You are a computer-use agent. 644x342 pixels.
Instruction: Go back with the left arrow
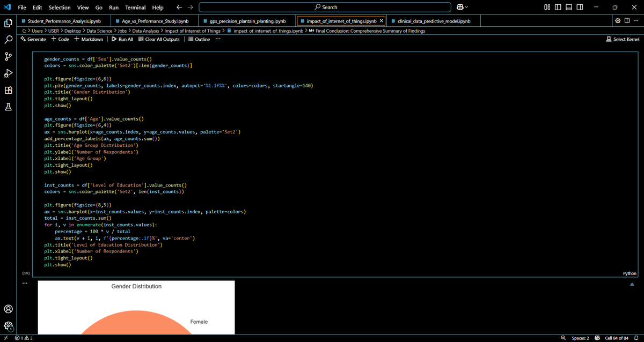pyautogui.click(x=179, y=8)
